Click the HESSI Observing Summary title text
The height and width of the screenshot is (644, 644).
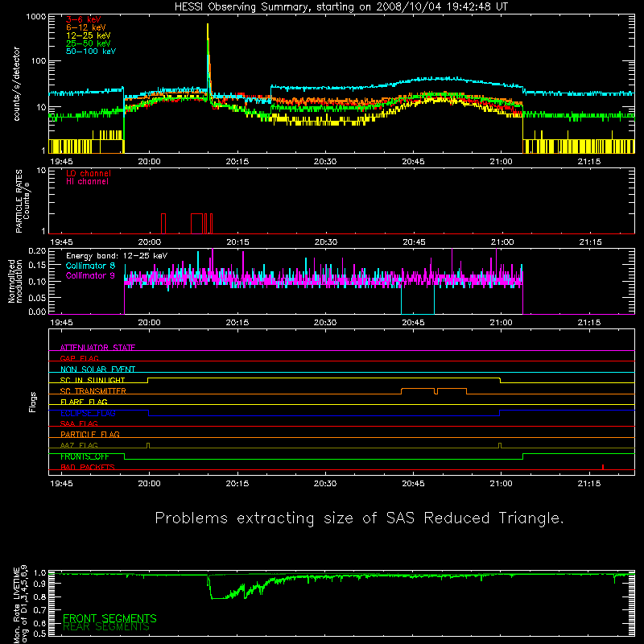[x=341, y=7]
